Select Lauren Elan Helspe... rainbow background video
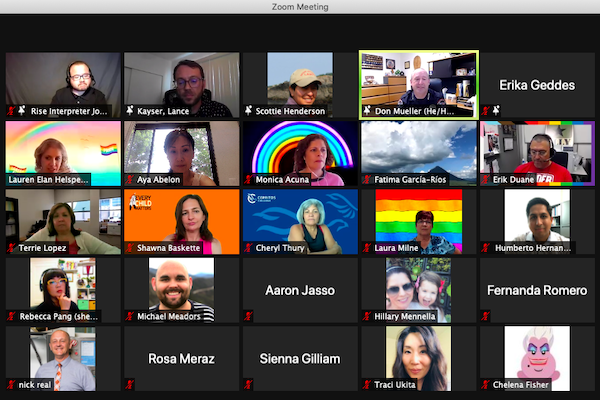Viewport: 600px width, 400px height. point(63,153)
